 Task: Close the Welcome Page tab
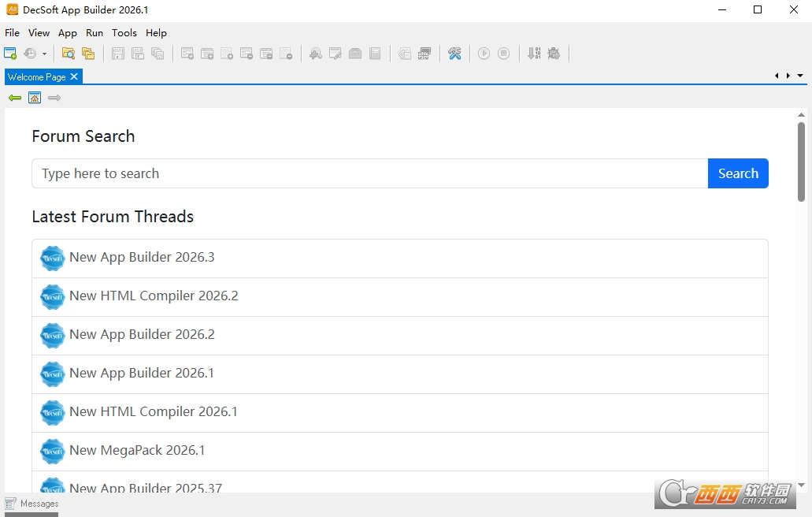pos(74,76)
